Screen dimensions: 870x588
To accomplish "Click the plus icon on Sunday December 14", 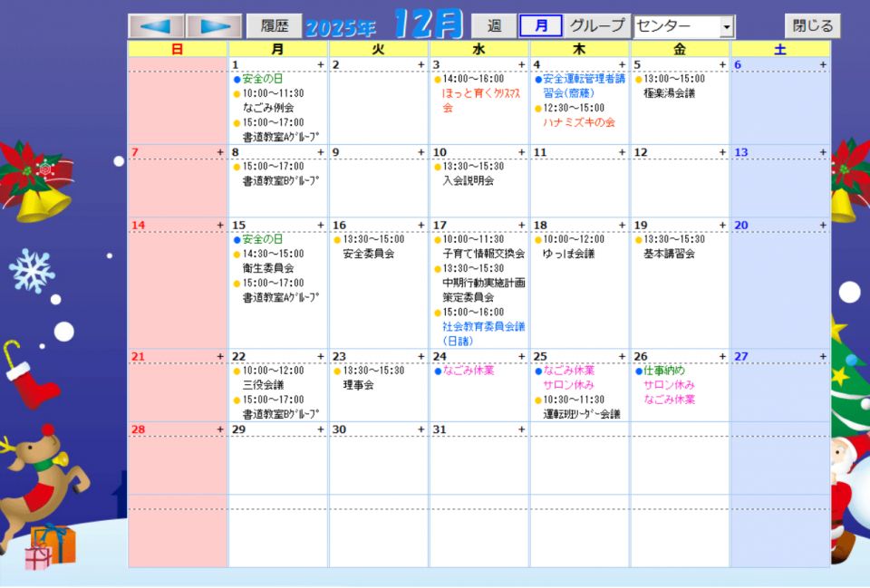I will coord(220,226).
